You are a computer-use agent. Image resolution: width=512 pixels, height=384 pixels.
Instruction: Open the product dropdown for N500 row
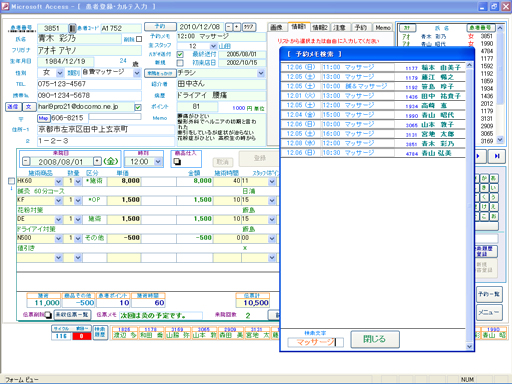pos(58,239)
